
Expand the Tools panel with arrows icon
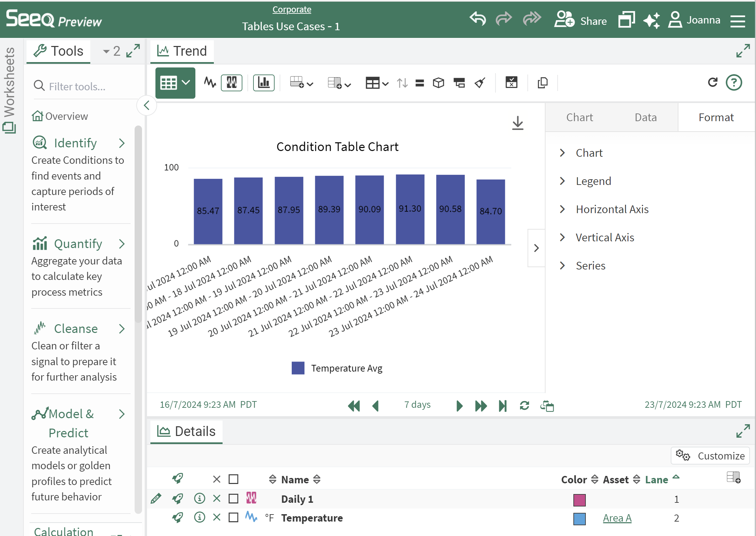[133, 51]
